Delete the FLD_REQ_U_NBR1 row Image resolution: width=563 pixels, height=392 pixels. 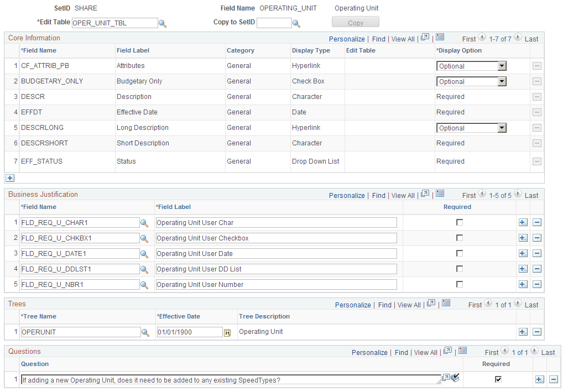pos(537,284)
